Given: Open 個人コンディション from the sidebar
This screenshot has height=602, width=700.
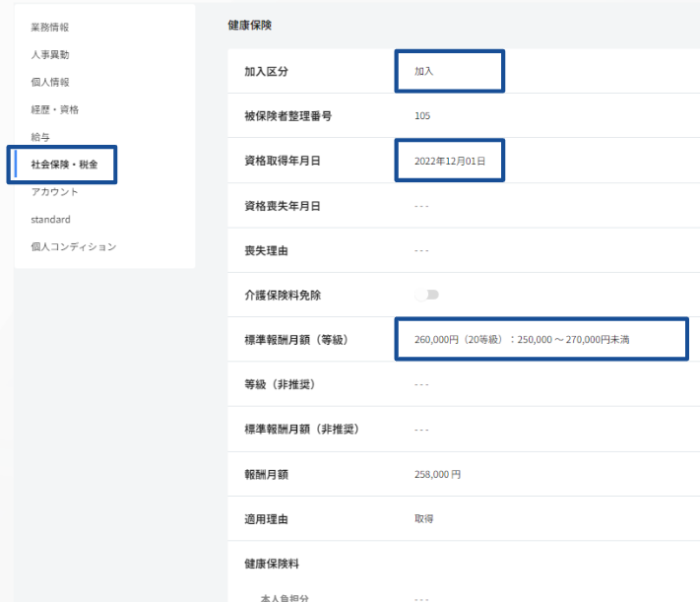Looking at the screenshot, I should [73, 246].
